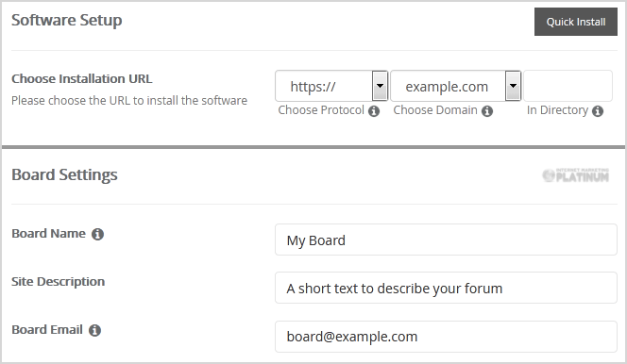Click the Board Settings section heading
Screen dimensions: 627x364
64,174
